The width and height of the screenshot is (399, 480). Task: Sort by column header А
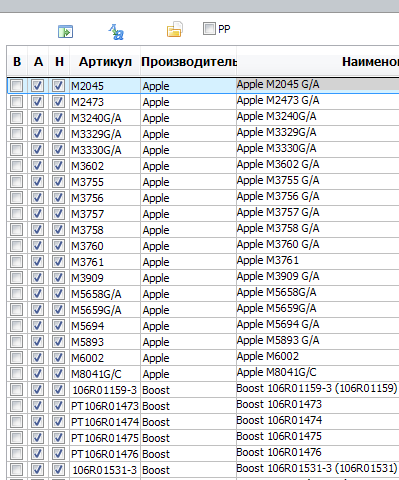38,62
